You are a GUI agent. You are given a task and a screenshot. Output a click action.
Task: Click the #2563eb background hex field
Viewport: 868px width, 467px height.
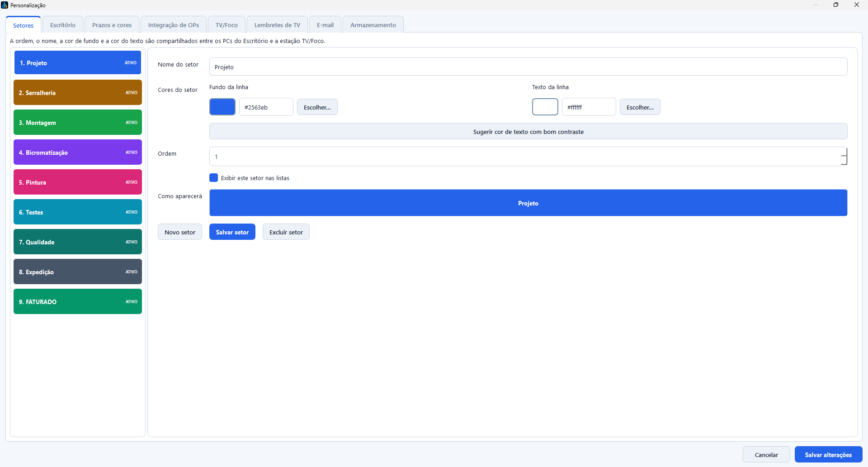[x=266, y=107]
